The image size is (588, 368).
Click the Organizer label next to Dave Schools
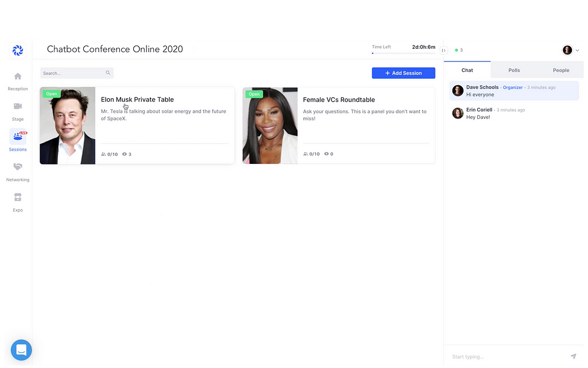tap(513, 87)
